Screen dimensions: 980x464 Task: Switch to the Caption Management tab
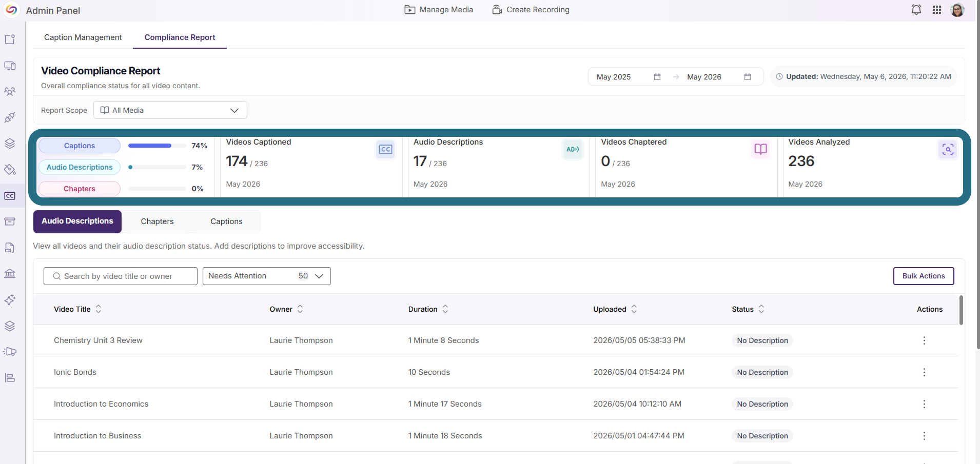(83, 37)
